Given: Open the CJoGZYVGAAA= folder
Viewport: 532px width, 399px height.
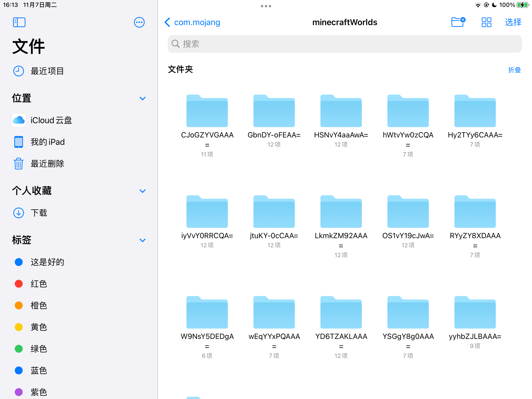Looking at the screenshot, I should point(207,111).
